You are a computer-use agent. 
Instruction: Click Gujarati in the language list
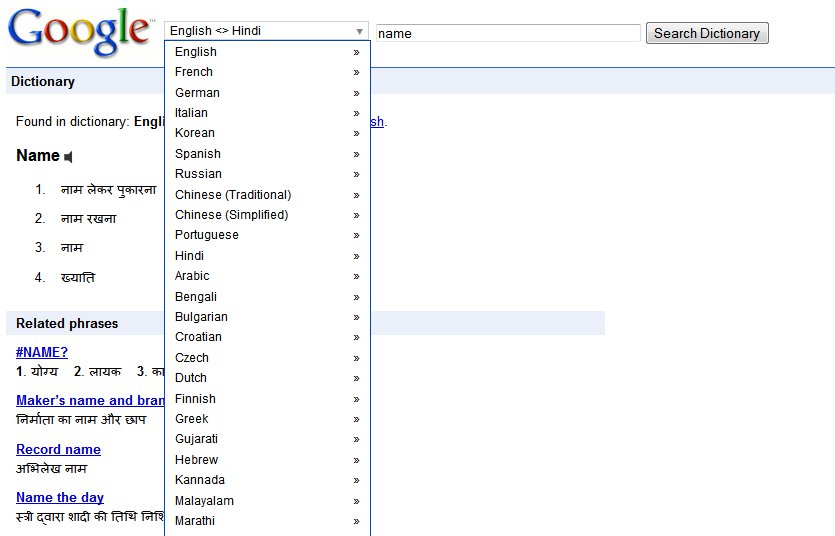(267, 440)
